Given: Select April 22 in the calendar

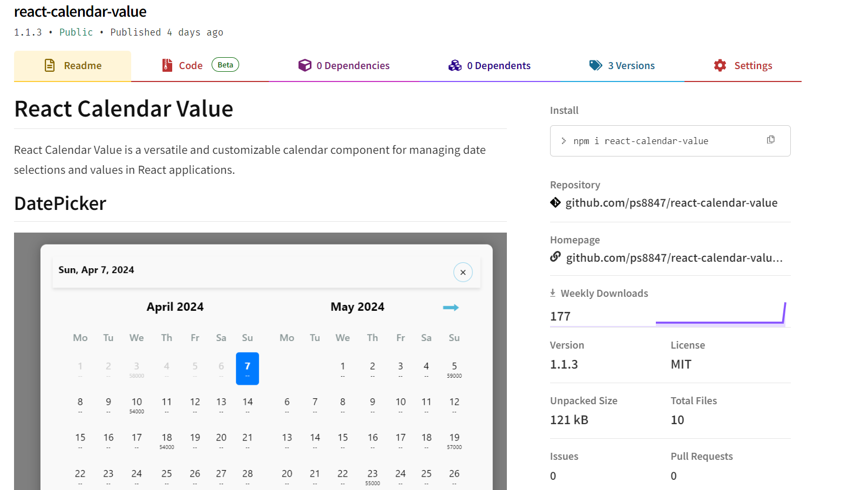Looking at the screenshot, I should pos(80,476).
